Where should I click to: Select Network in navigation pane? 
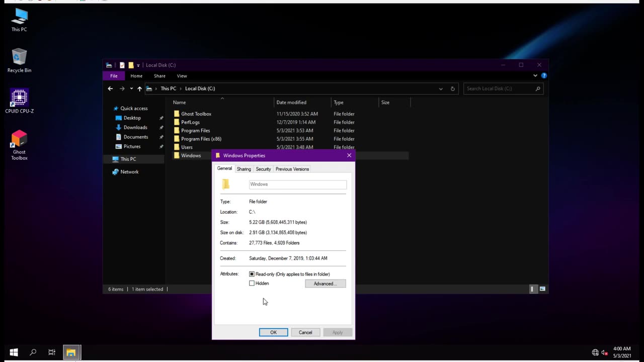coord(129,171)
